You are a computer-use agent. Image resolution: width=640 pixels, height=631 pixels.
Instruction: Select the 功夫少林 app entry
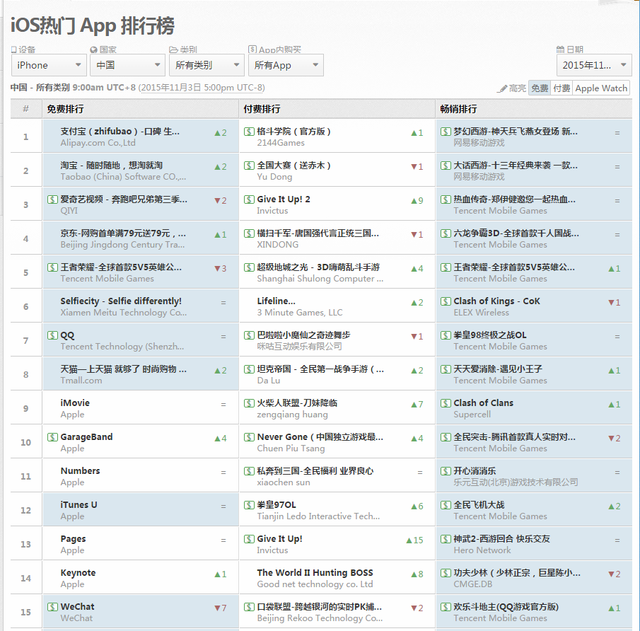(517, 573)
